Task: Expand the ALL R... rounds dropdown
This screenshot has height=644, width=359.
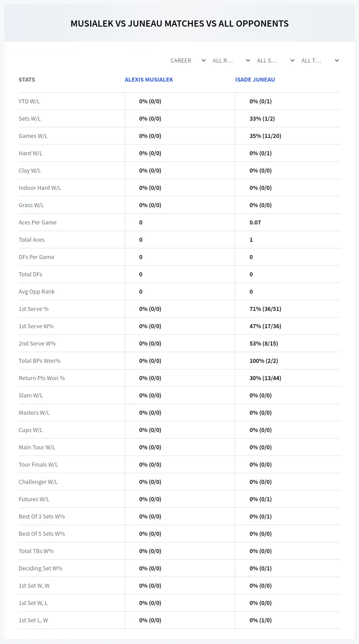Action: [x=231, y=60]
